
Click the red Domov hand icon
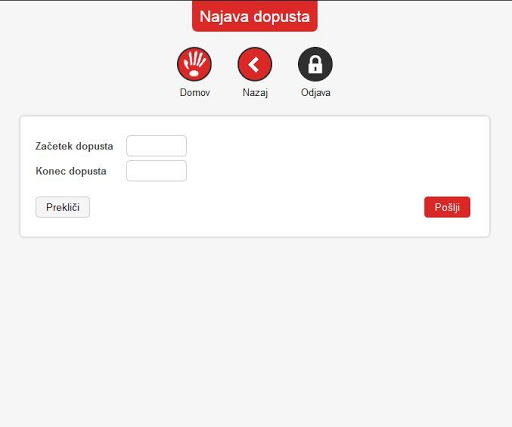[194, 64]
